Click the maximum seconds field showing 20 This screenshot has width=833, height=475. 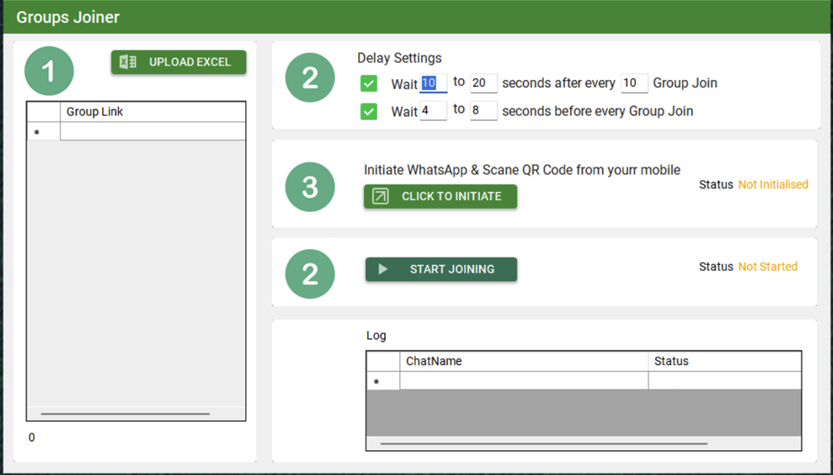pos(483,84)
